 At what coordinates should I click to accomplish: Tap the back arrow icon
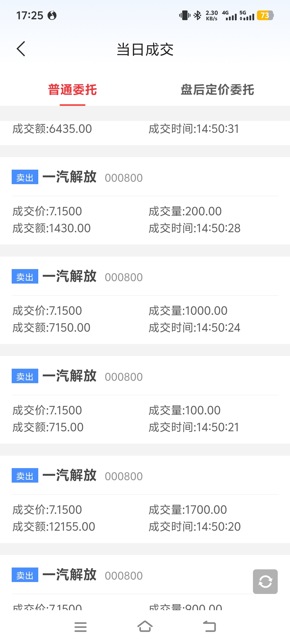[21, 49]
